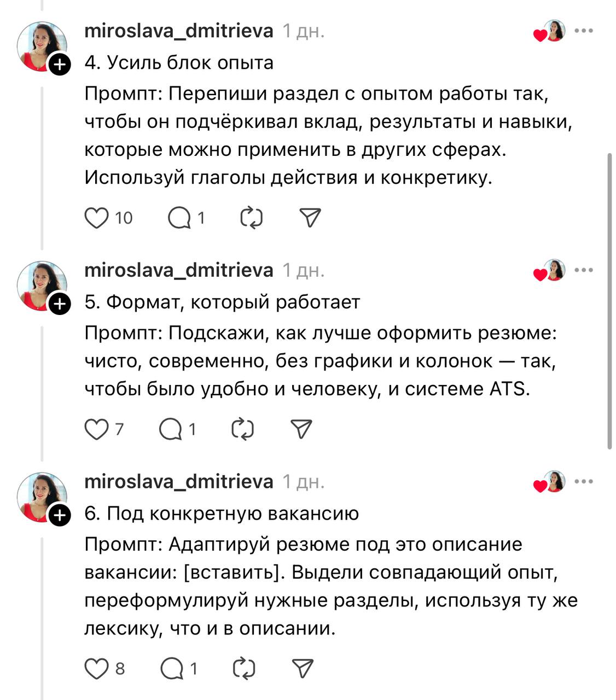
Task: Follow the author via plus badge on post 4
Action: click(60, 65)
